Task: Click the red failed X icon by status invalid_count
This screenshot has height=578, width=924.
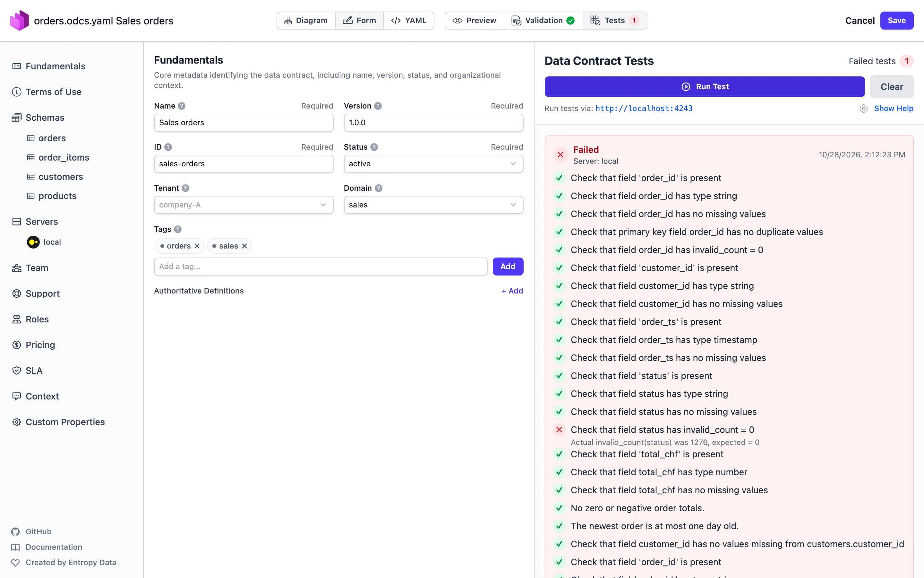Action: (x=559, y=430)
